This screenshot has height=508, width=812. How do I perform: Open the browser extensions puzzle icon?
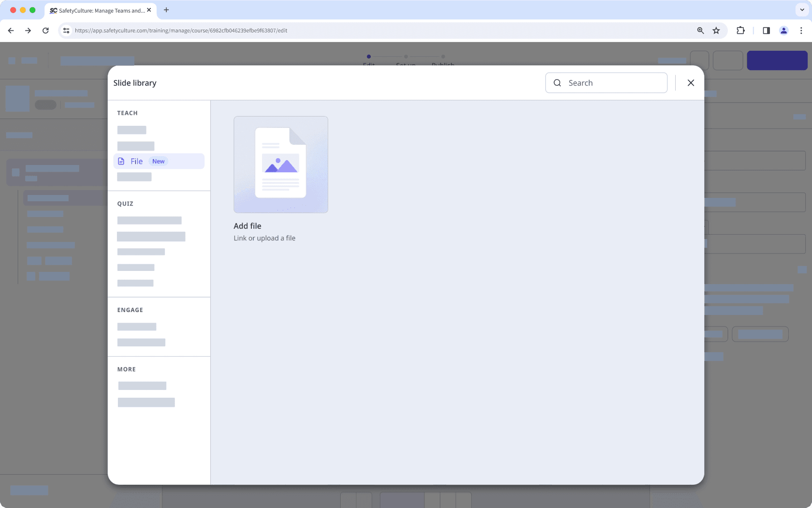(740, 30)
